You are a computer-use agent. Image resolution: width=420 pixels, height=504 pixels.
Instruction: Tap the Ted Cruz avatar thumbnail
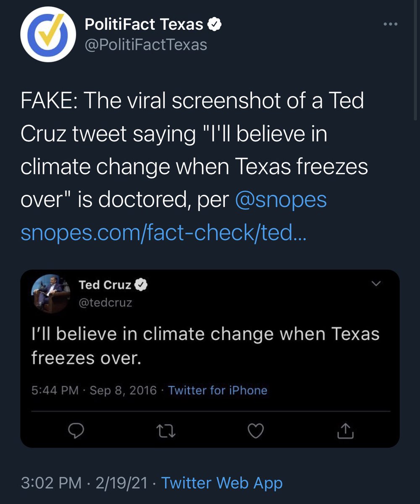tap(51, 293)
